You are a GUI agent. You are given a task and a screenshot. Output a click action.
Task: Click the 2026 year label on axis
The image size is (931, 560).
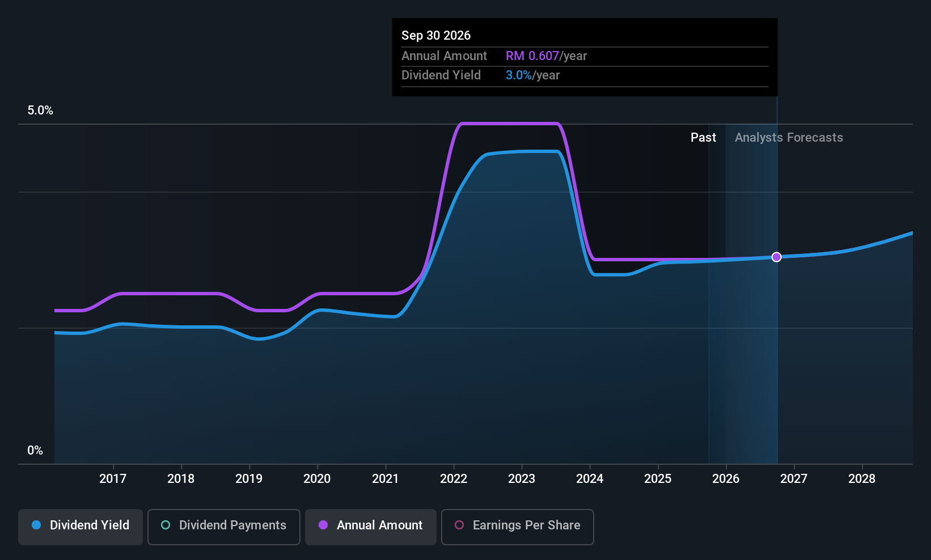[726, 478]
